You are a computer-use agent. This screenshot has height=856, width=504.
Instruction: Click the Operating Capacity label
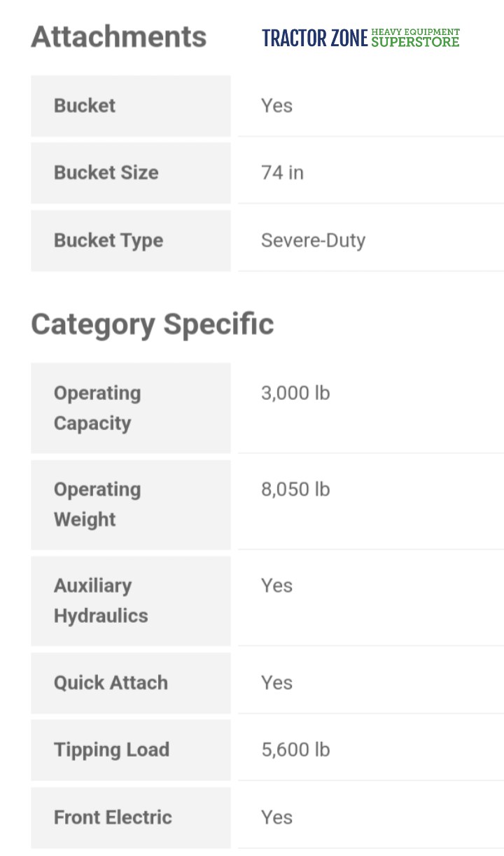[97, 408]
